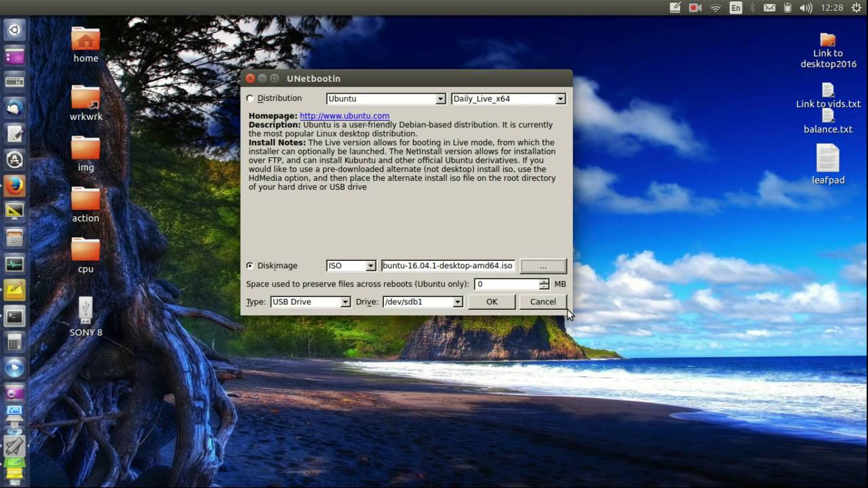Viewport: 868px width, 488px height.
Task: Open the img folder on desktop
Action: pos(85,154)
